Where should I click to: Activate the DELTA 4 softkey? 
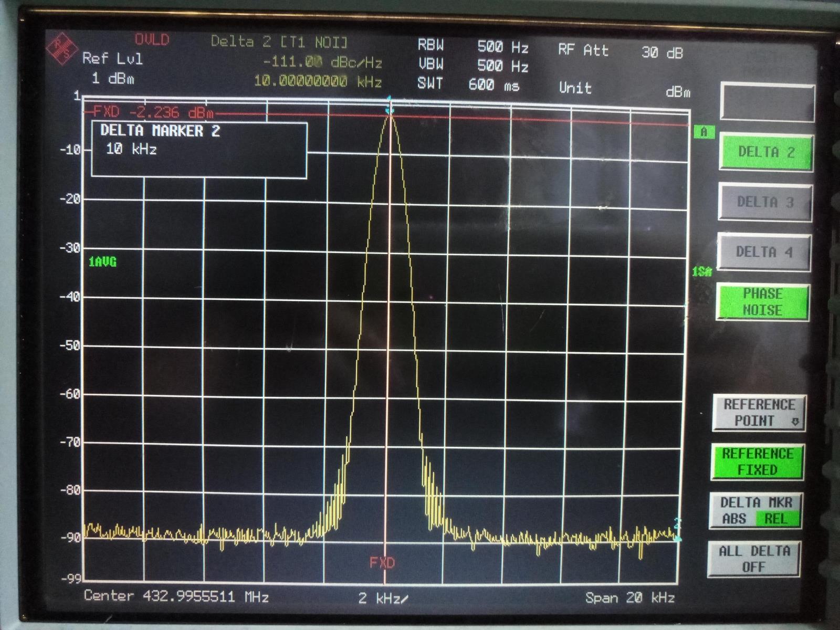coord(764,252)
